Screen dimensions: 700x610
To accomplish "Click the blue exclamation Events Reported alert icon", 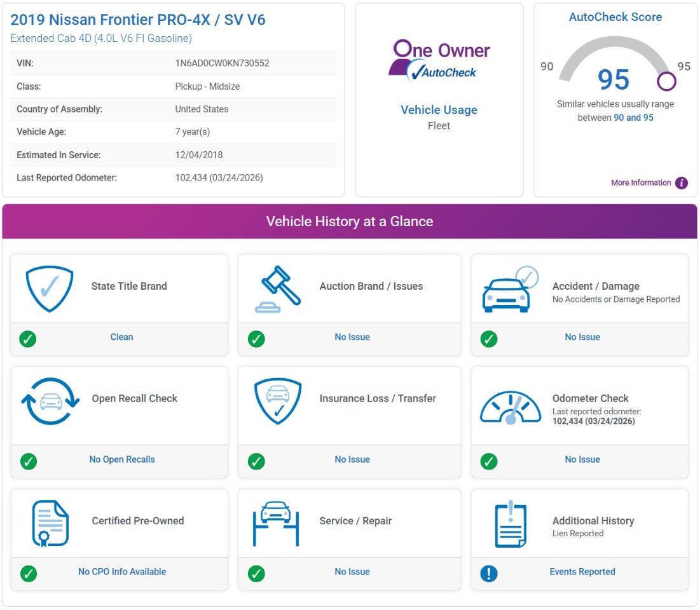I will pyautogui.click(x=489, y=573).
